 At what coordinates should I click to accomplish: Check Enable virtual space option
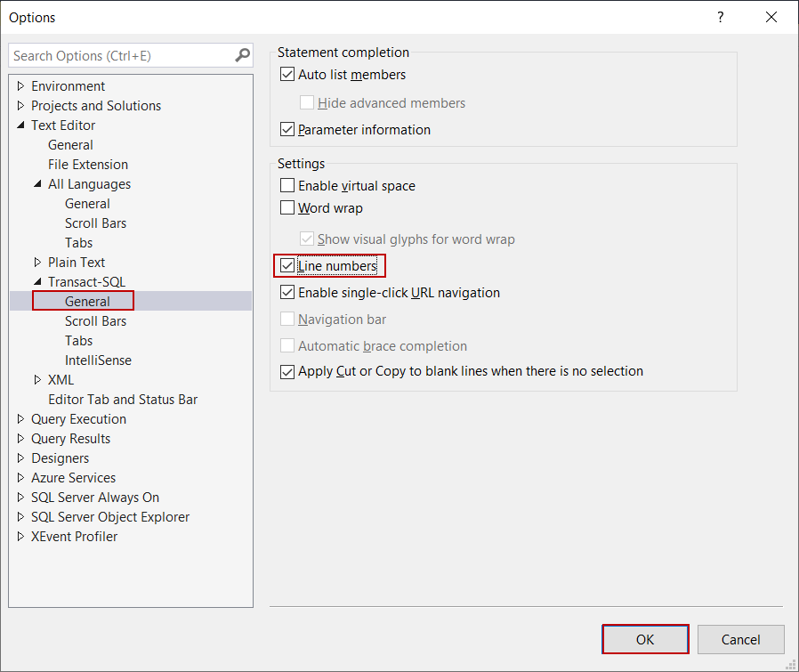(x=287, y=186)
